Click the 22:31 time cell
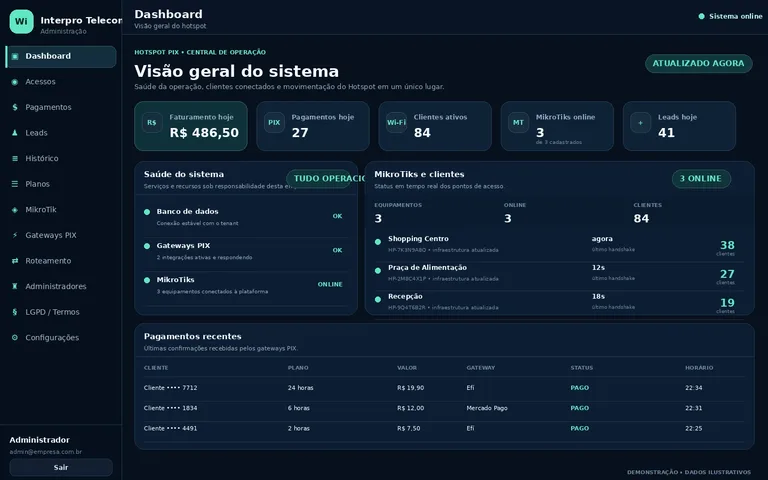 click(694, 408)
